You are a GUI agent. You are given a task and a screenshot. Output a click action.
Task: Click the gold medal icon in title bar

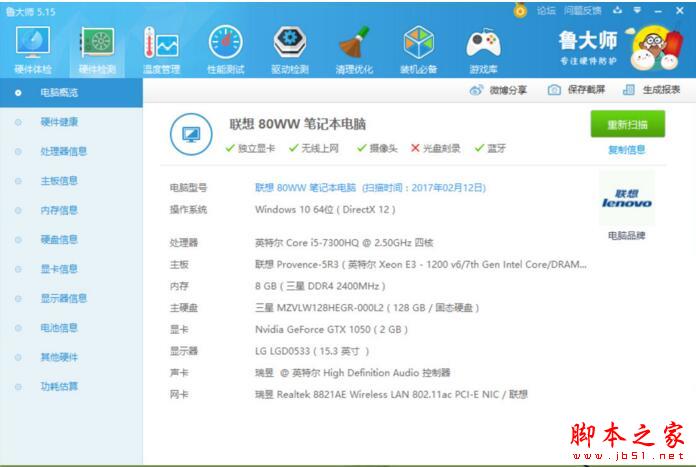pyautogui.click(x=520, y=10)
